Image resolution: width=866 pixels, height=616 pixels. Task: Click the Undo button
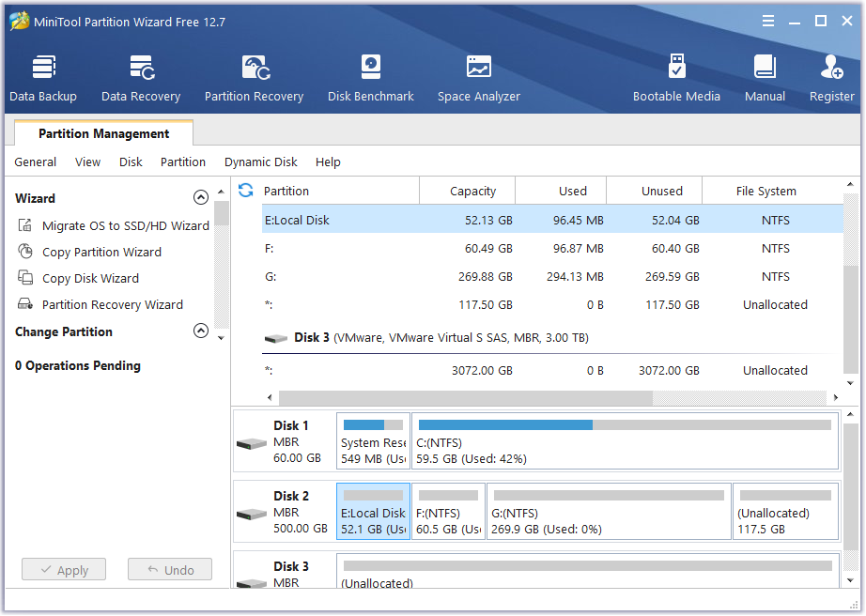point(170,570)
